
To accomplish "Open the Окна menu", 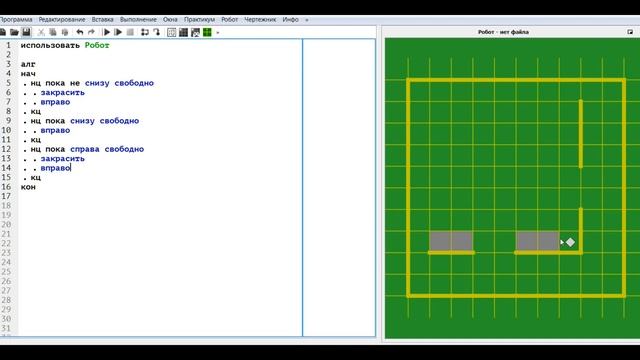I will pos(170,20).
